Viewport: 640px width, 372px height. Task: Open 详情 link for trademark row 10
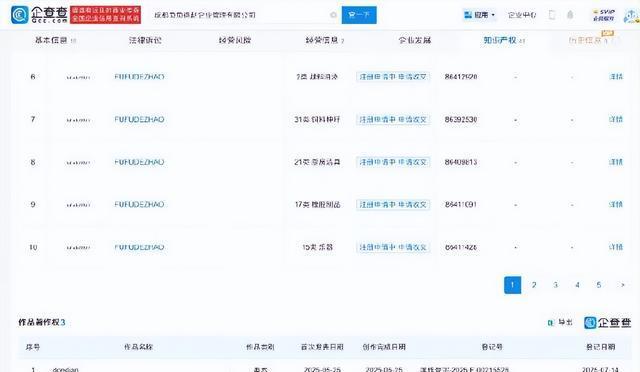[x=616, y=247]
